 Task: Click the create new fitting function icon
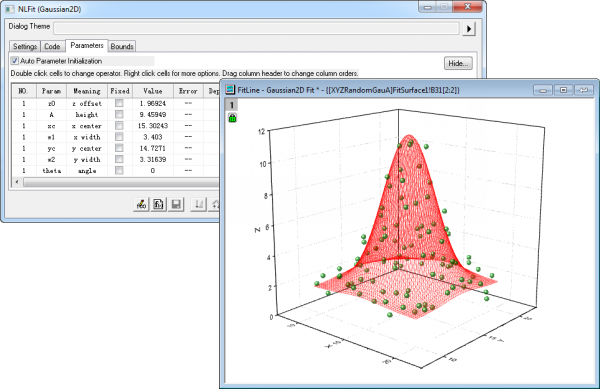pyautogui.click(x=158, y=205)
